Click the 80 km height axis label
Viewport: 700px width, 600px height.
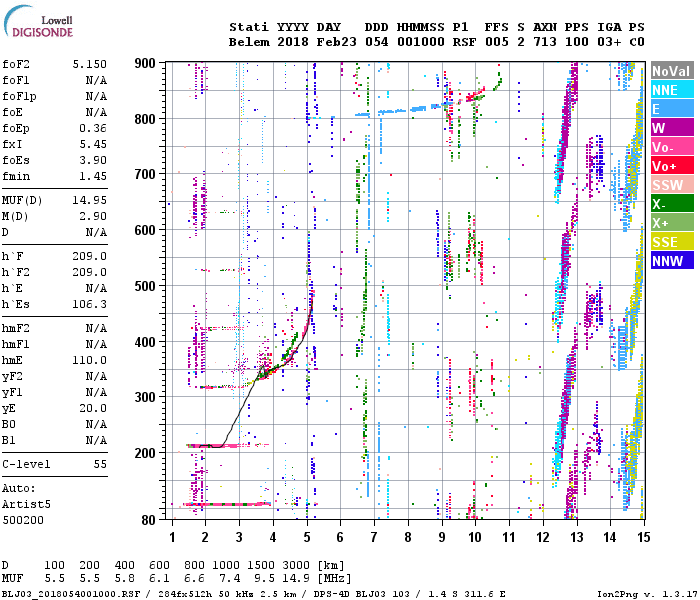point(149,520)
